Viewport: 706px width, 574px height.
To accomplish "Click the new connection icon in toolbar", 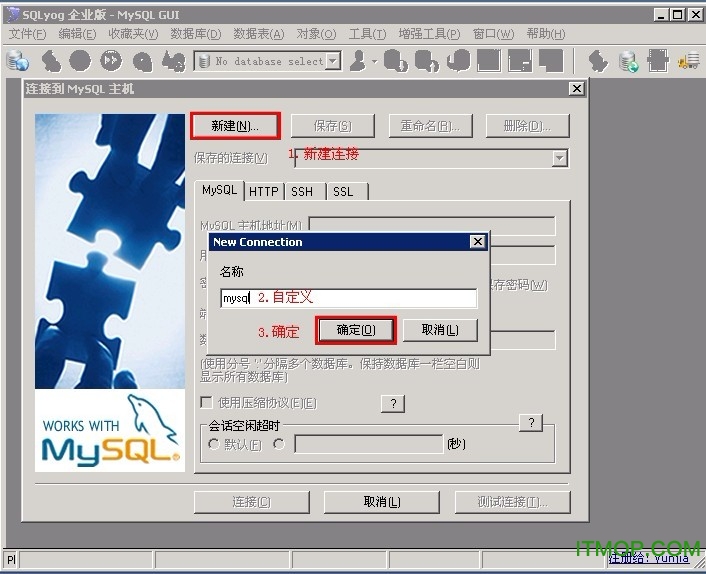I will [x=18, y=61].
